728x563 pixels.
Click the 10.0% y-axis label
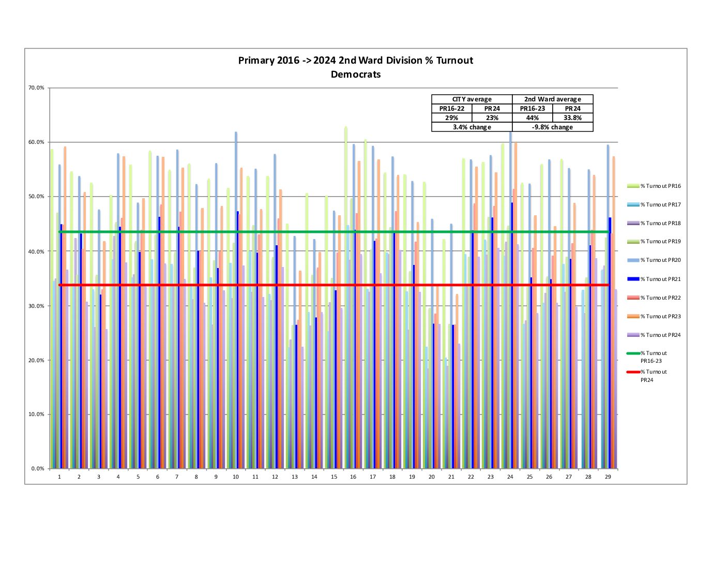pos(36,414)
